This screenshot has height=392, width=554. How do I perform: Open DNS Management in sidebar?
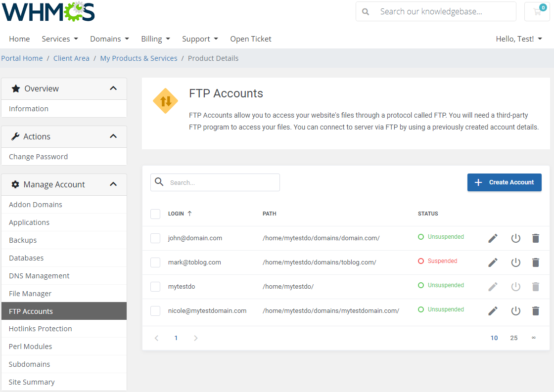coord(64,276)
